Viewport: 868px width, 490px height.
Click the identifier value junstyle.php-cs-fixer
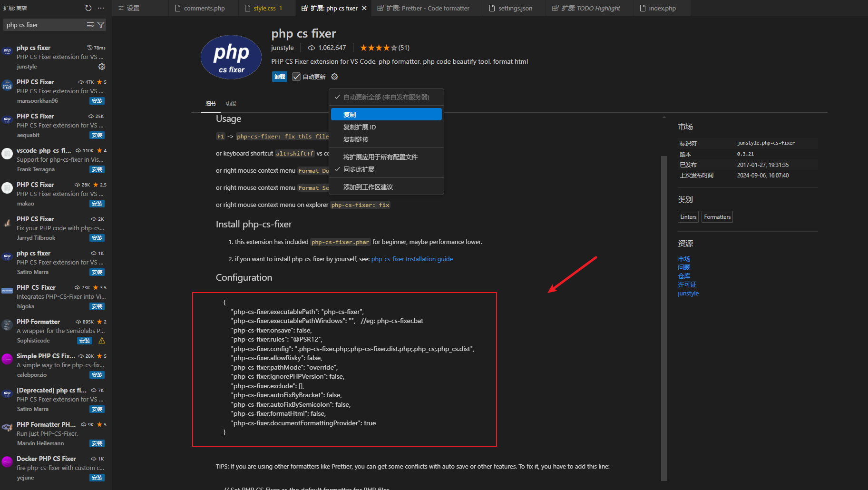[x=766, y=143]
